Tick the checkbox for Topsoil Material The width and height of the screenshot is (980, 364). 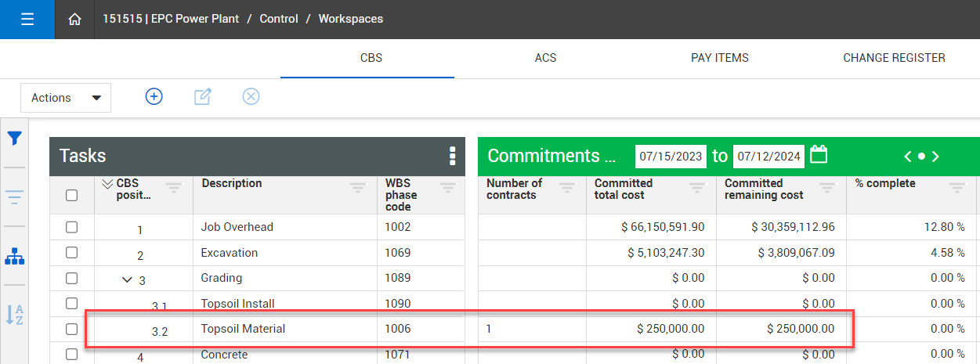(71, 330)
